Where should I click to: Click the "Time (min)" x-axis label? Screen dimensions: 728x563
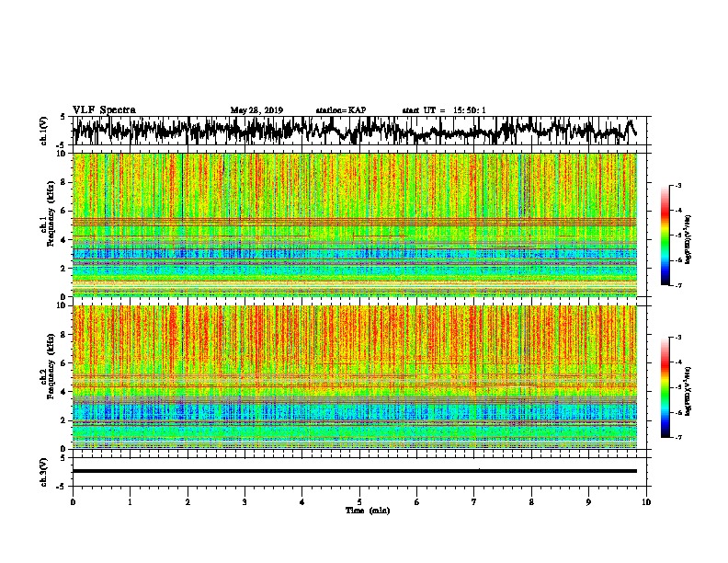pos(368,511)
